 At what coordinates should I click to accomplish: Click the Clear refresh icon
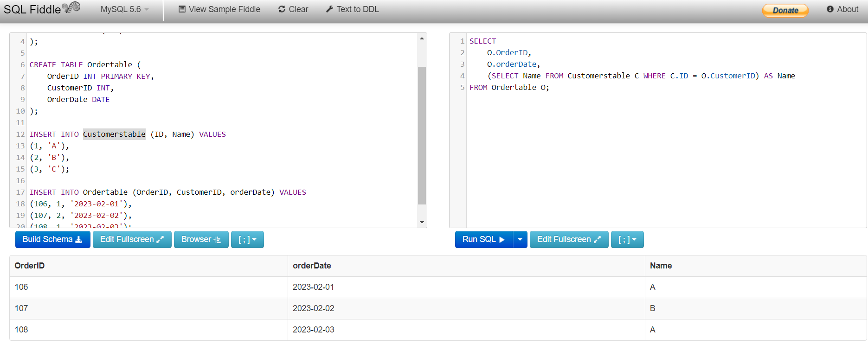(x=282, y=9)
